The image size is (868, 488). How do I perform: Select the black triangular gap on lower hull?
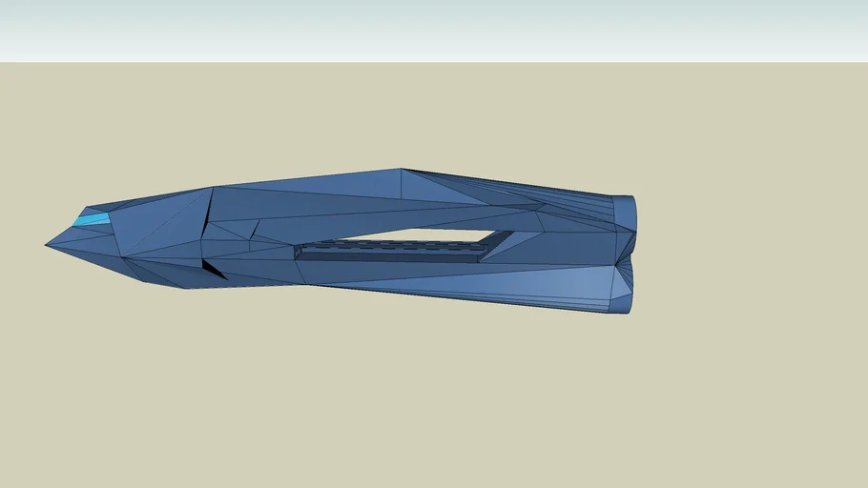pyautogui.click(x=213, y=271)
